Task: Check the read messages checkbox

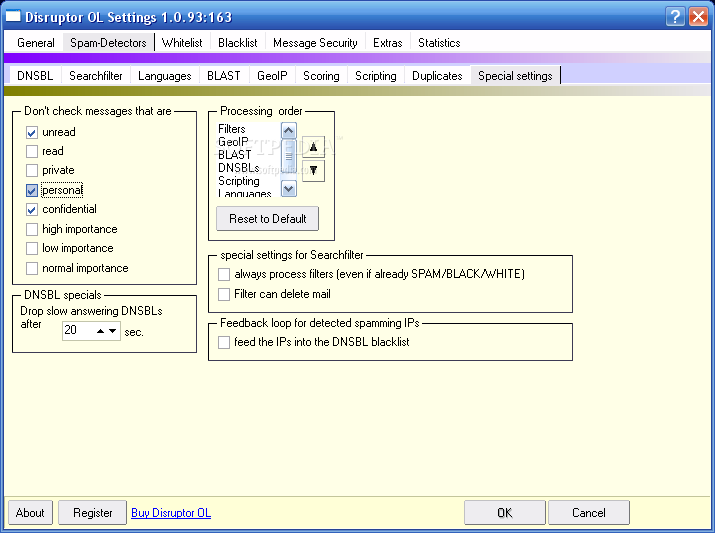Action: click(x=32, y=151)
